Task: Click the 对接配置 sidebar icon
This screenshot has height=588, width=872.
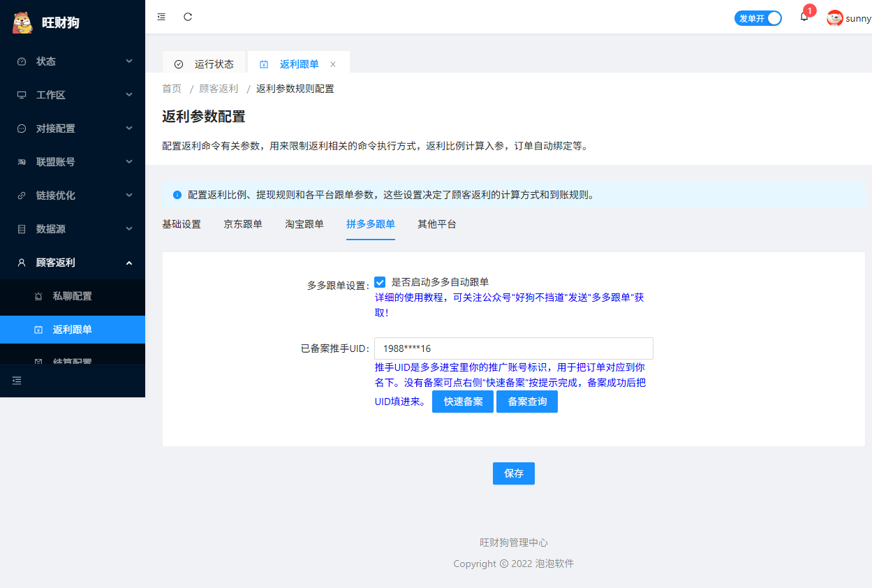Action: pos(22,128)
